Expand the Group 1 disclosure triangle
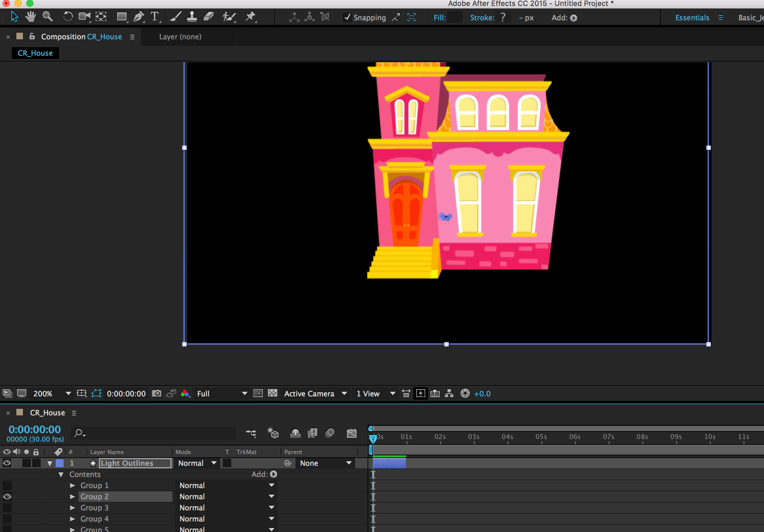 pyautogui.click(x=72, y=485)
